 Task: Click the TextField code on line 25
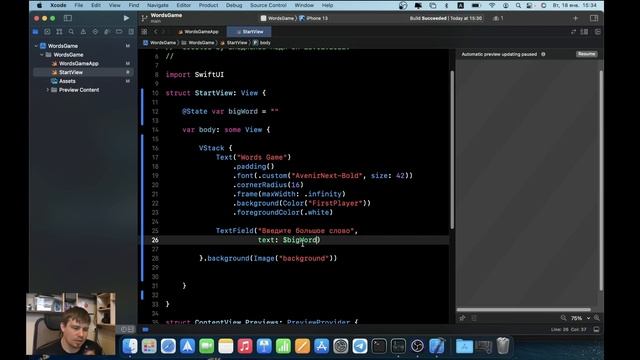[x=287, y=231]
